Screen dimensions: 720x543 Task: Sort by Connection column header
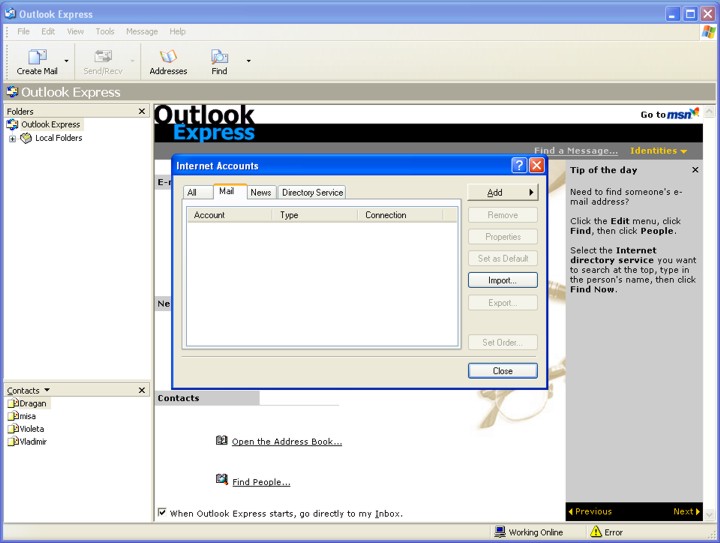point(400,215)
